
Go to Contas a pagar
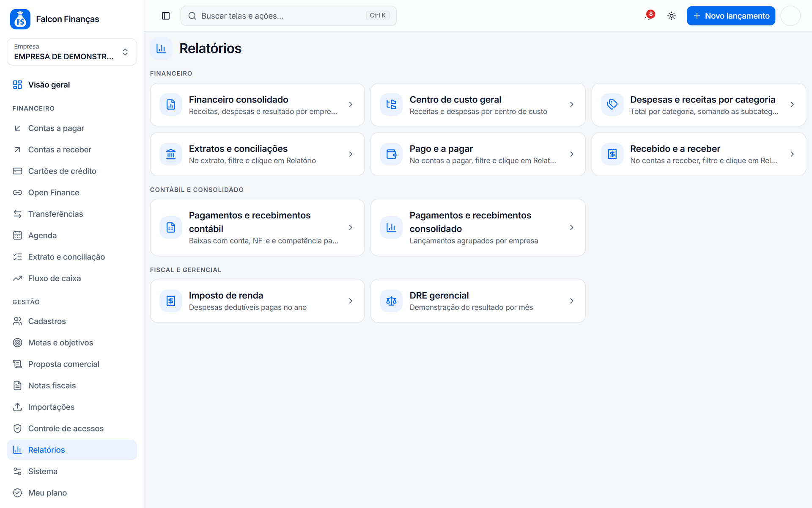(x=72, y=128)
